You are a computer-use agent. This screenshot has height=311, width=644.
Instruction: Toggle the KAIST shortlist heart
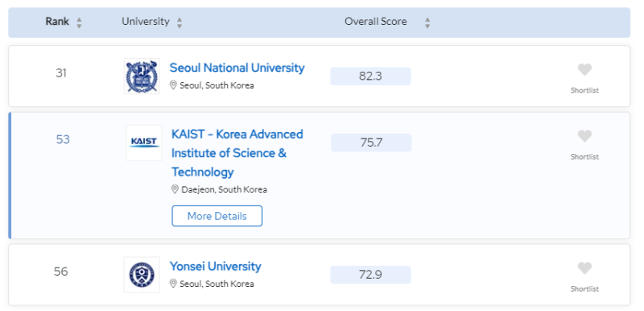(x=584, y=136)
